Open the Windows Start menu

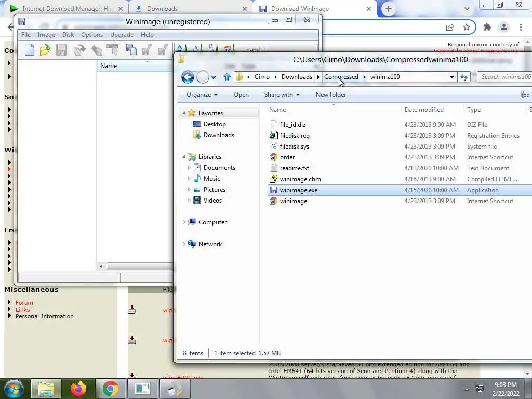(14, 389)
